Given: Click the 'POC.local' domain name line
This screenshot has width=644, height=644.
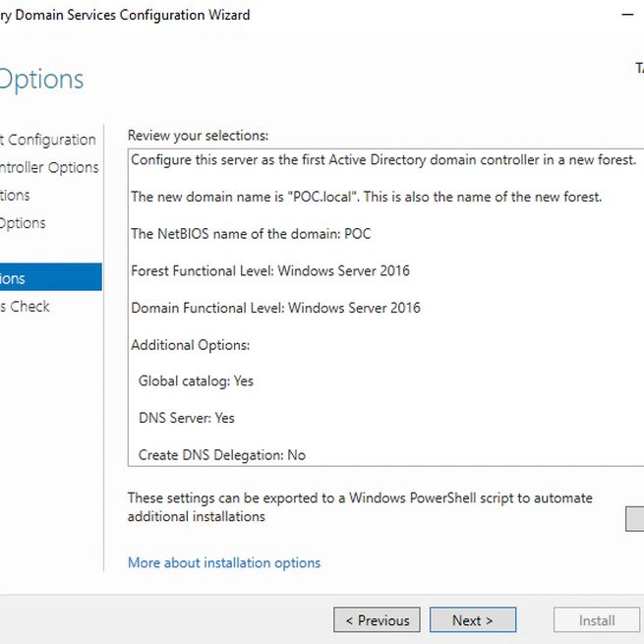Looking at the screenshot, I should click(366, 197).
